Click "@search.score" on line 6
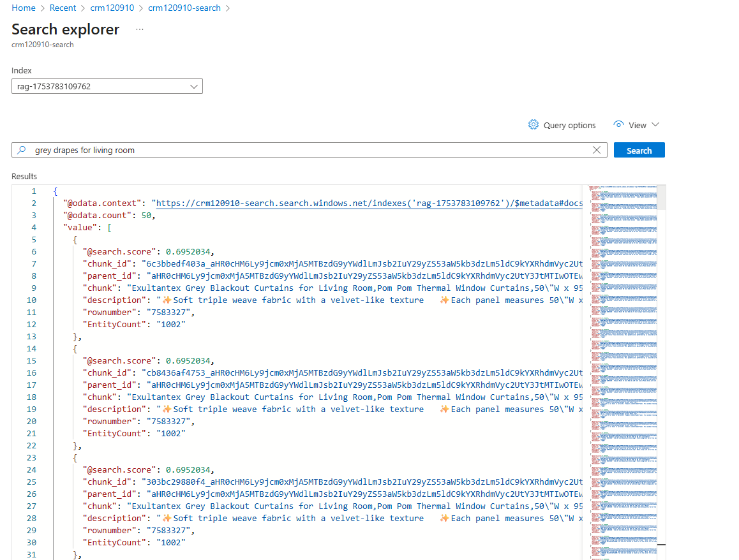This screenshot has width=739, height=560. (x=120, y=251)
